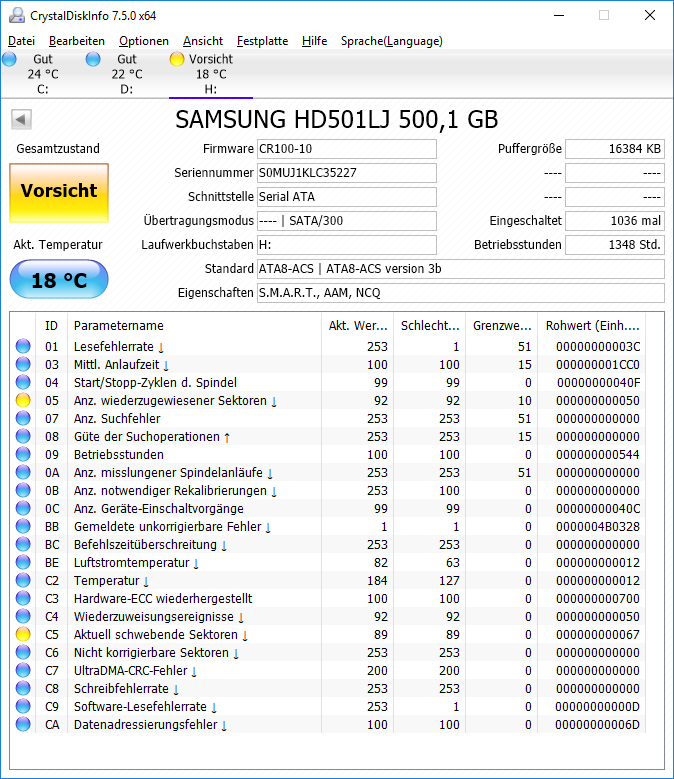Click the Eingeschaltet 1036 mal field

coord(615,221)
